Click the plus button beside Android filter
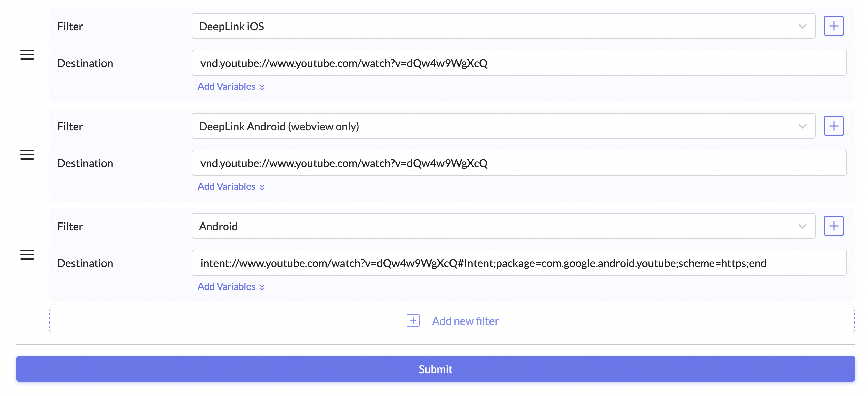This screenshot has width=868, height=396. [834, 226]
